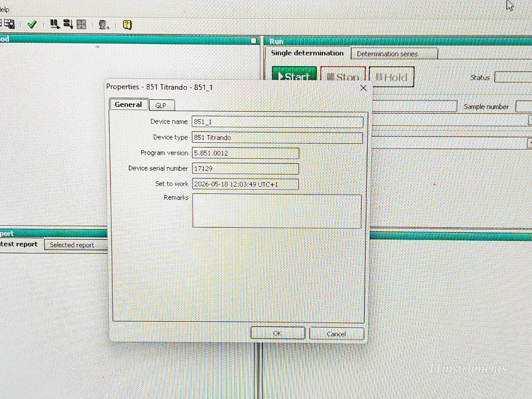Maximize the Method subwindow via its square button
532x399 pixels.
pos(254,41)
